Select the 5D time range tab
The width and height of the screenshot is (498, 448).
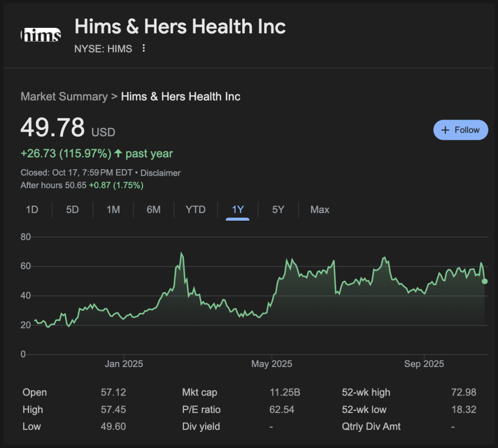tap(73, 210)
